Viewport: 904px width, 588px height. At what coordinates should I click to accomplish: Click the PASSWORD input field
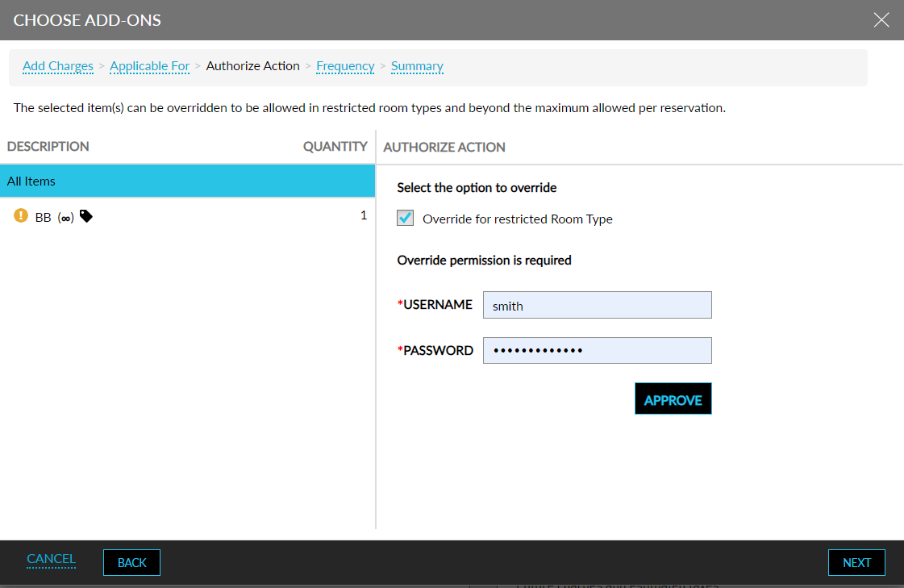coord(597,350)
